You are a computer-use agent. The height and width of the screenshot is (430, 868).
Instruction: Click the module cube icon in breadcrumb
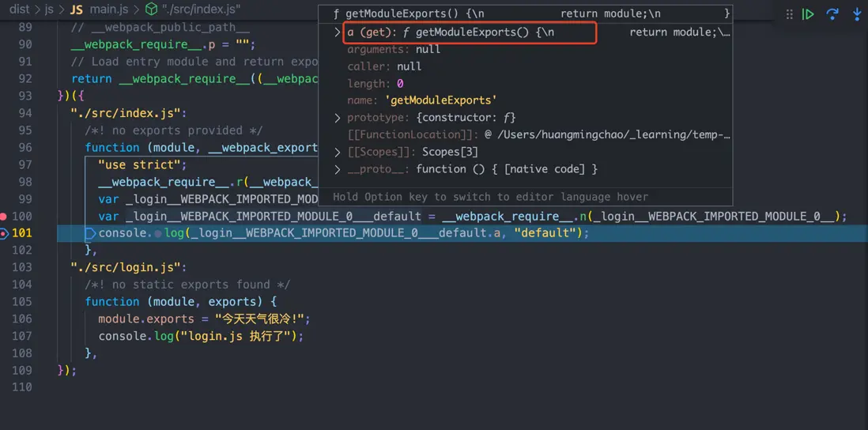point(150,9)
